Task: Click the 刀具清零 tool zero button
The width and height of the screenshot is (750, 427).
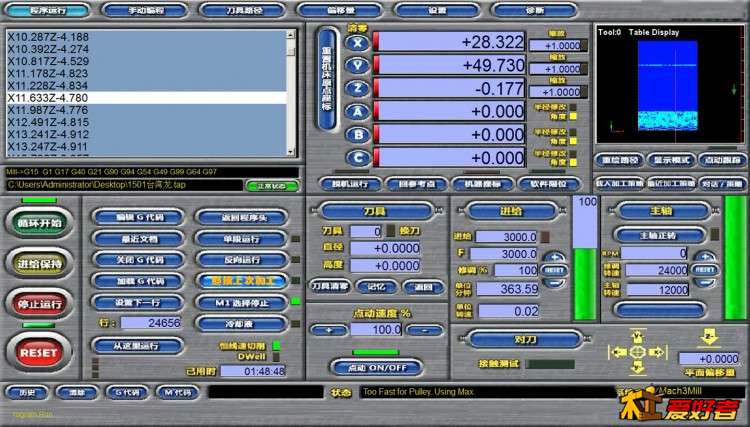Action: [330, 287]
